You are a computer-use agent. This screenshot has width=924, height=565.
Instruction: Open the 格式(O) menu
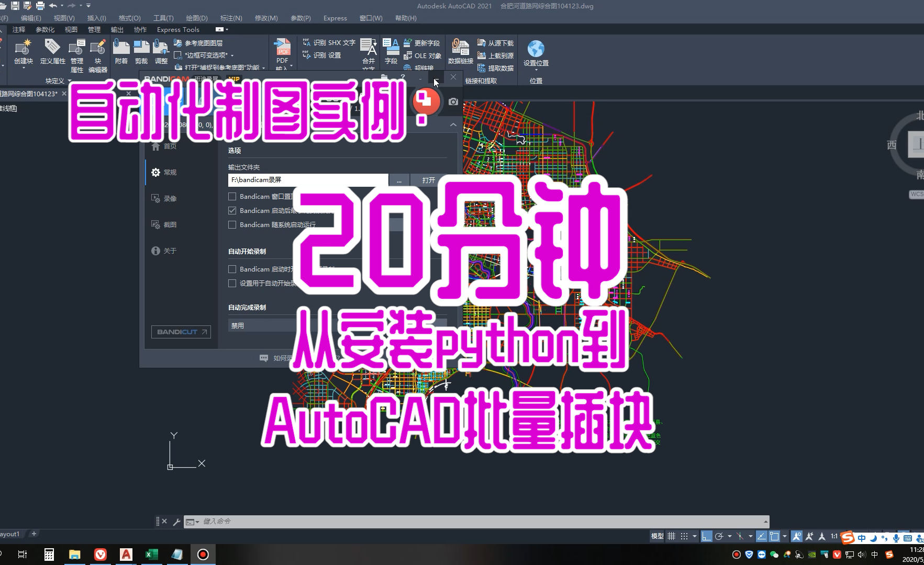point(129,18)
